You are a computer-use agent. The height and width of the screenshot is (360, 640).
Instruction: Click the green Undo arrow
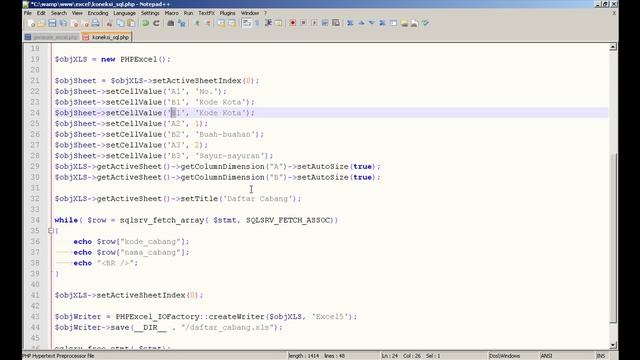pos(145,23)
